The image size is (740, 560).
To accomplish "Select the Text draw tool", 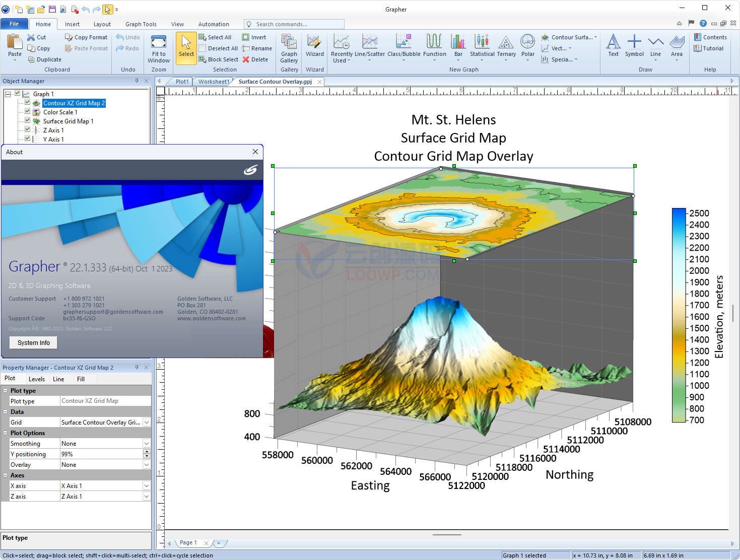I will point(613,42).
